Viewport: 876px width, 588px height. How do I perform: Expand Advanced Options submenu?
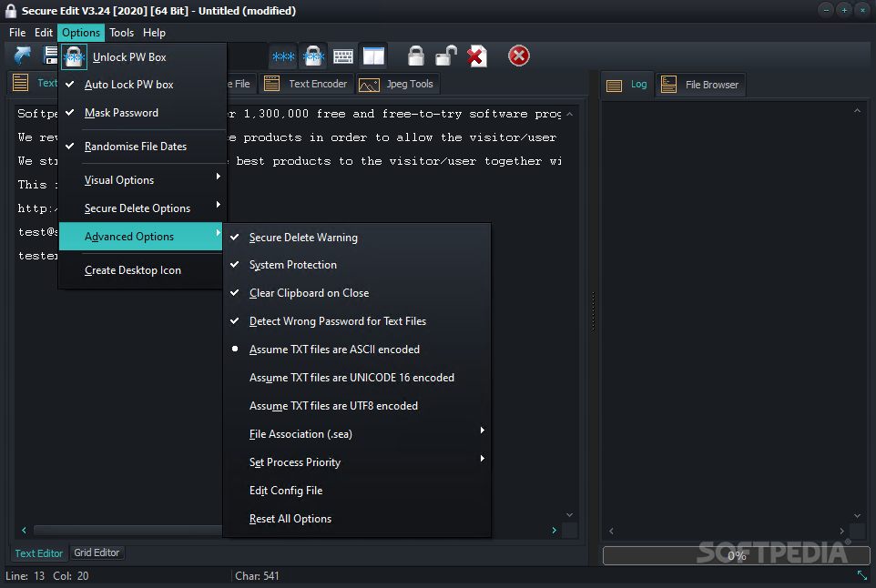141,237
